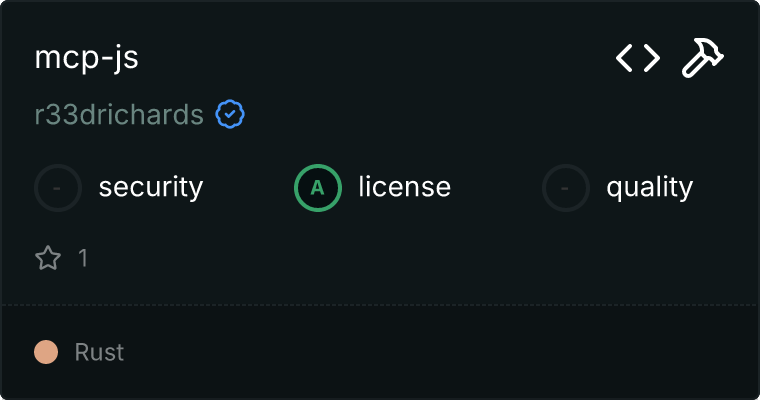Open the mcp-js server title
760x400 pixels.
click(86, 58)
